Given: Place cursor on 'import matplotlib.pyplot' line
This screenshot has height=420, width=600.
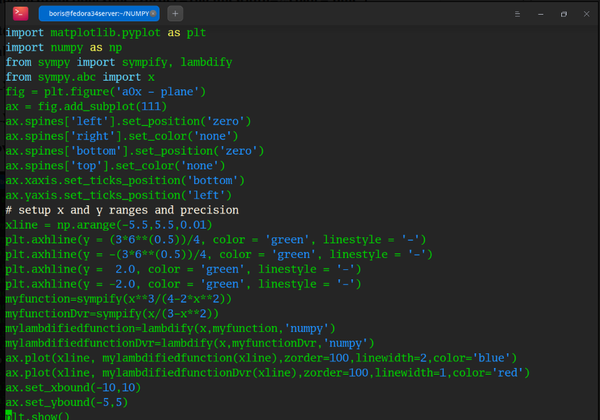Looking at the screenshot, I should tap(106, 33).
